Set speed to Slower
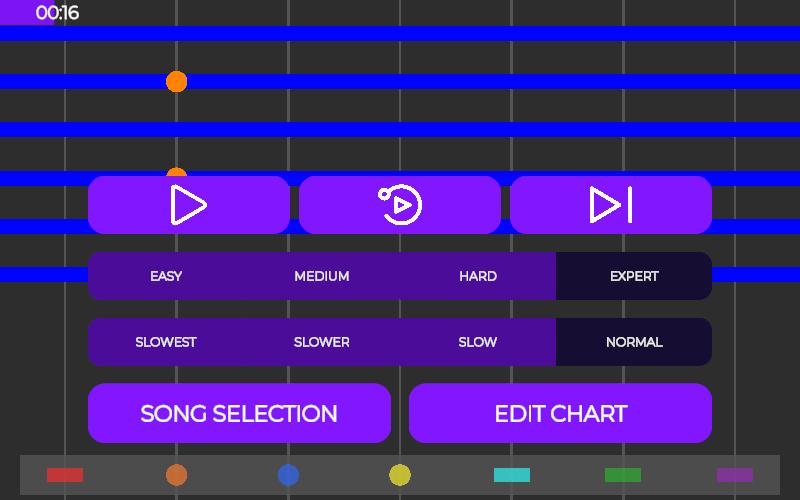This screenshot has width=800, height=500. click(322, 342)
